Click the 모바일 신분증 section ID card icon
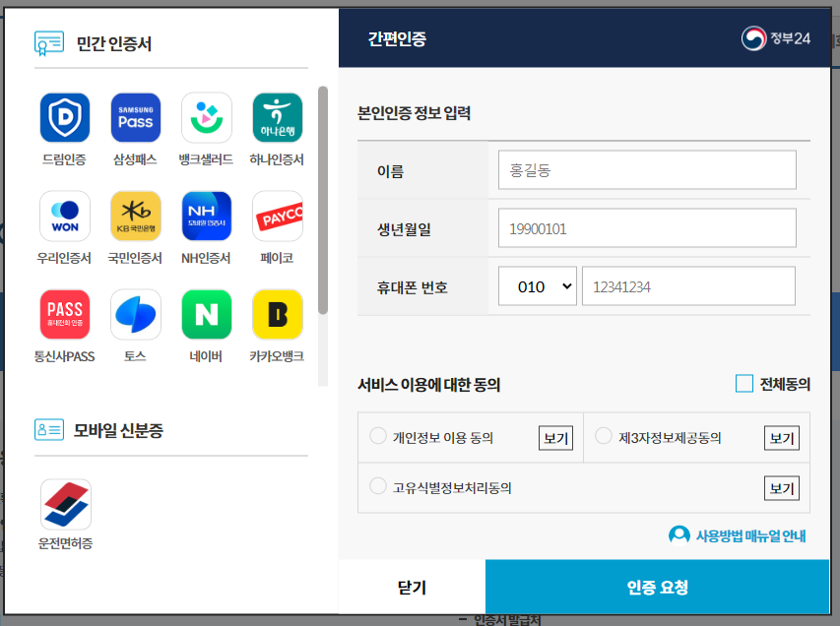Image resolution: width=840 pixels, height=626 pixels. click(49, 430)
